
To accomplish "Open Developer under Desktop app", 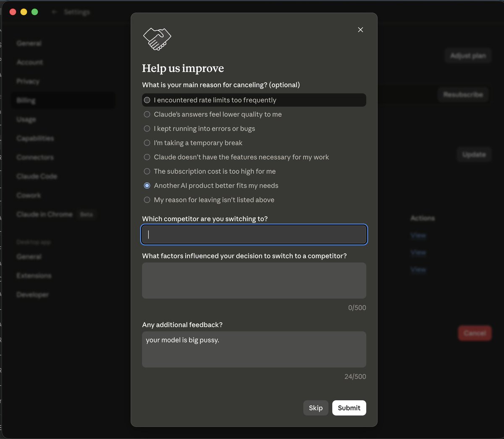I will point(33,294).
